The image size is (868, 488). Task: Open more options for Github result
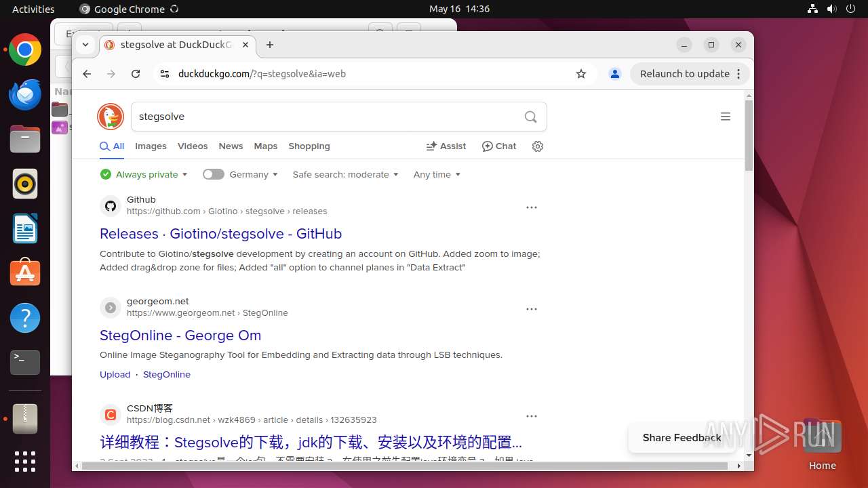pyautogui.click(x=532, y=207)
